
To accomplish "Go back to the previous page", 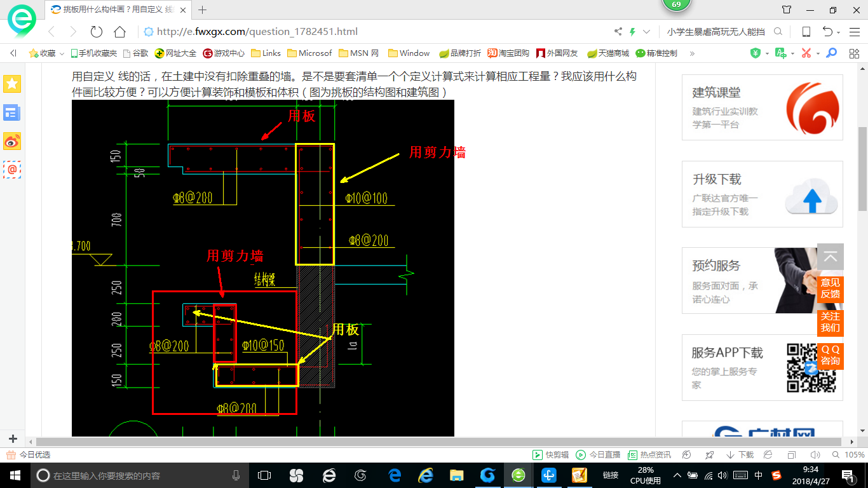I will [51, 32].
